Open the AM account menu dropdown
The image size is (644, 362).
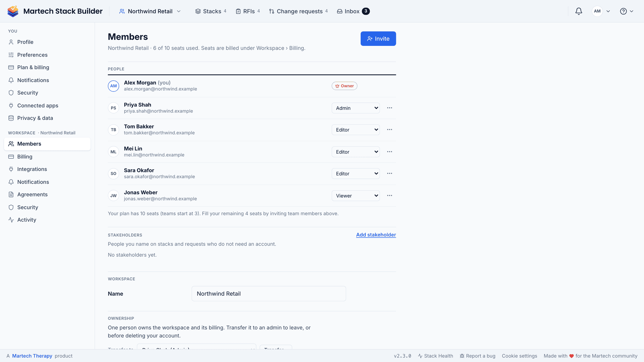[x=601, y=11]
